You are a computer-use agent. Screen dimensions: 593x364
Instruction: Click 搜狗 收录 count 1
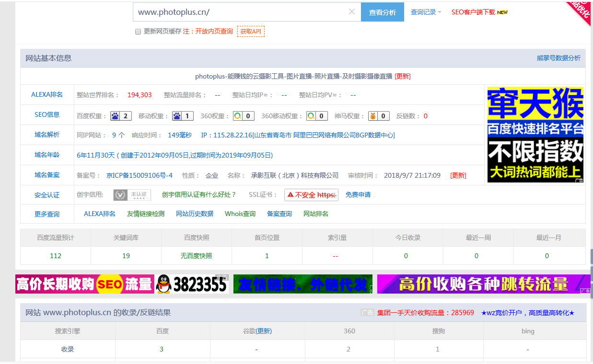(437, 349)
